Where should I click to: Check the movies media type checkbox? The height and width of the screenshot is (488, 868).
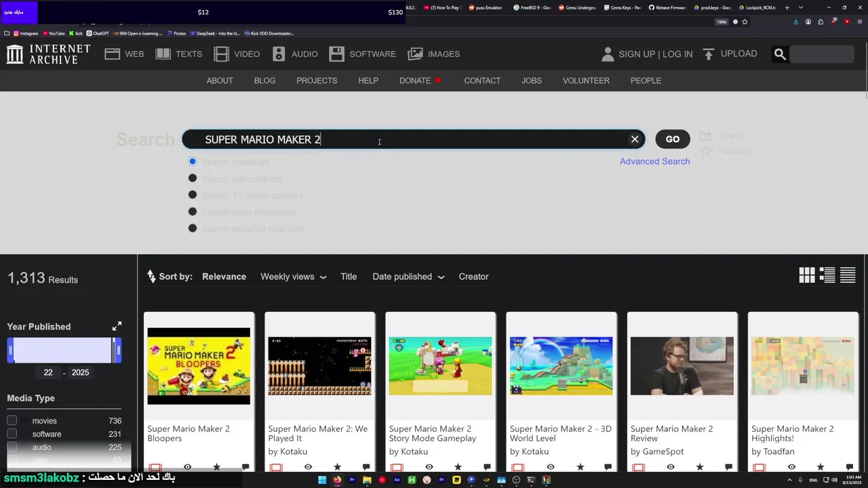pos(12,421)
